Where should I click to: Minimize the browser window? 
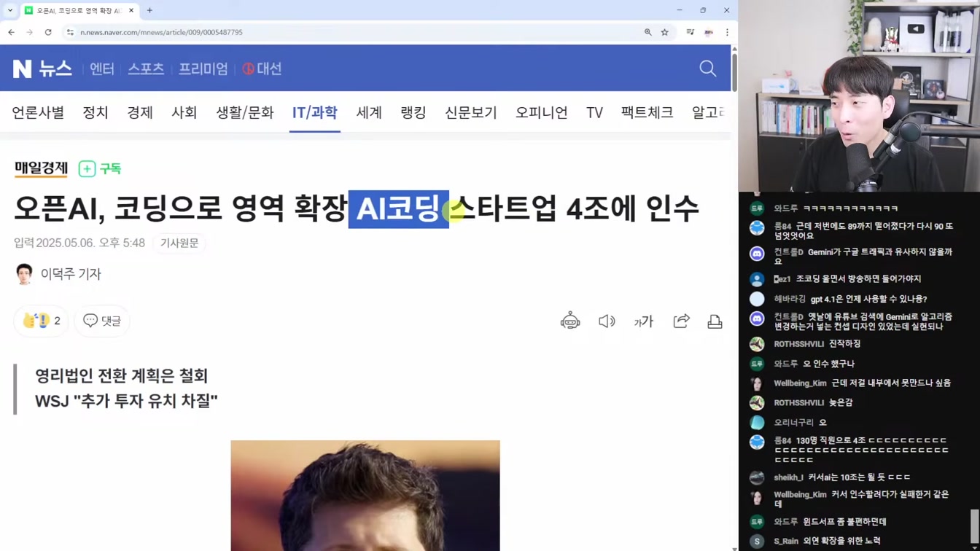click(680, 10)
